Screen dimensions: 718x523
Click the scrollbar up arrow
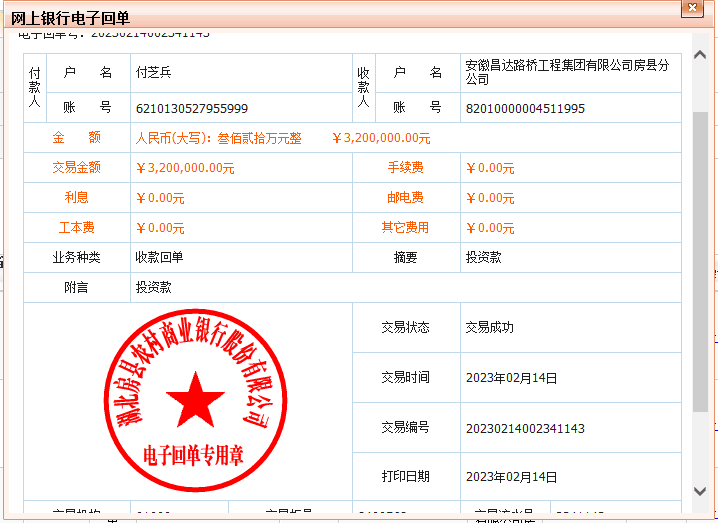pyautogui.click(x=700, y=39)
